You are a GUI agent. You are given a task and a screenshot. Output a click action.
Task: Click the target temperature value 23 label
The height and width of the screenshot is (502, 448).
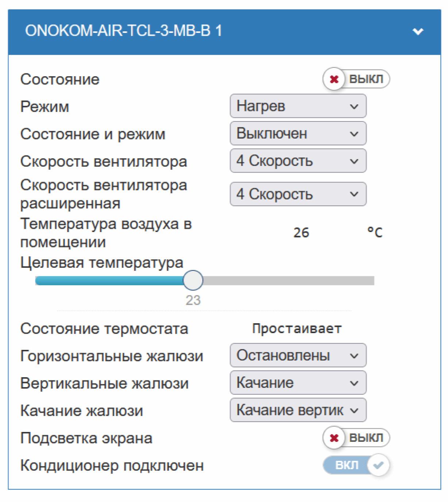[x=193, y=300]
